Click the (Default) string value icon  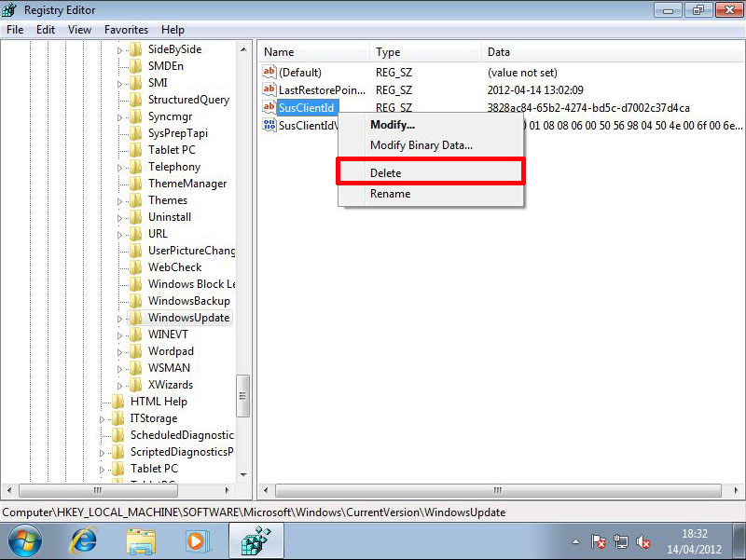click(x=269, y=72)
